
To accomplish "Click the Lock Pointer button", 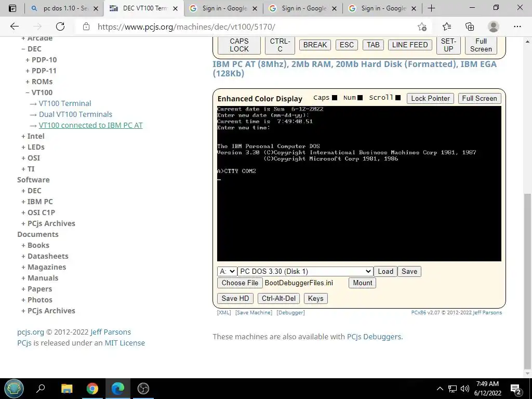I will pyautogui.click(x=430, y=98).
